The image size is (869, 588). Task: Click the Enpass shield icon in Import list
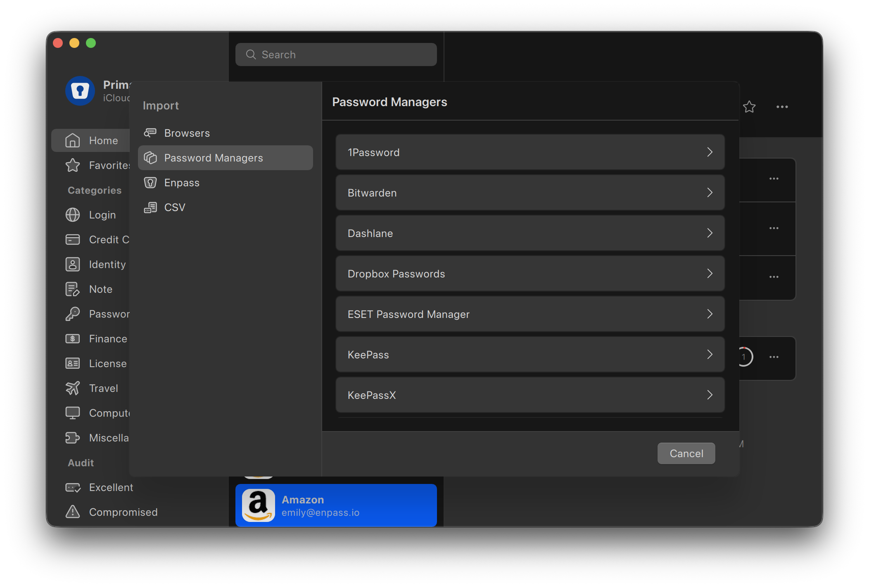tap(150, 183)
